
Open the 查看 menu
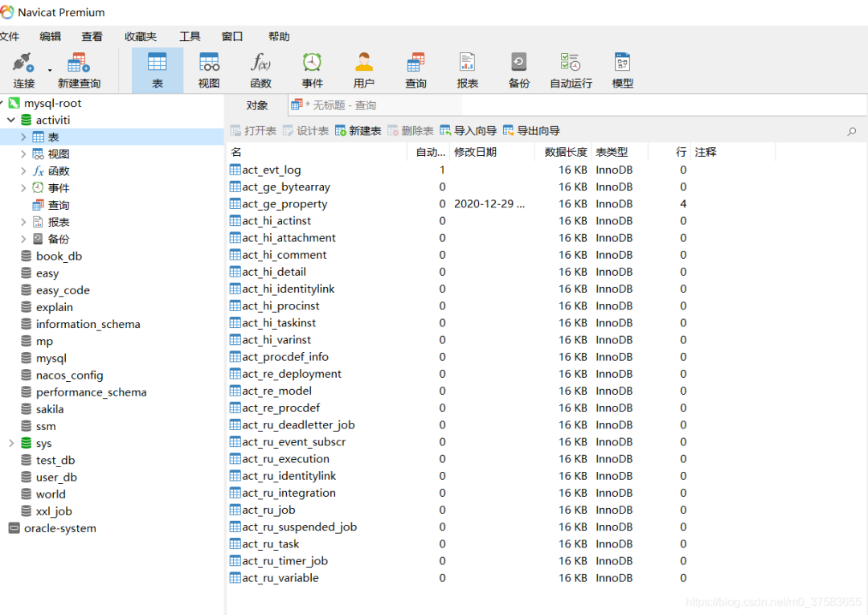pos(92,36)
